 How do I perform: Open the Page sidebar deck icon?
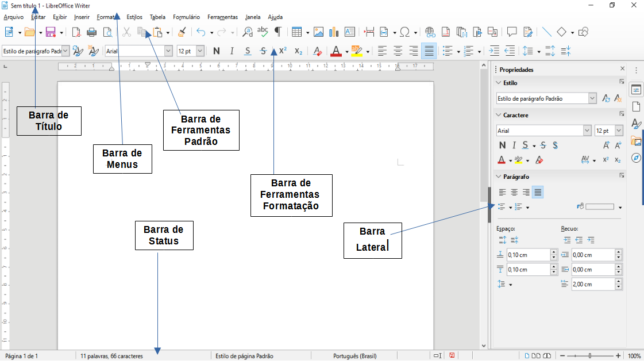click(636, 106)
